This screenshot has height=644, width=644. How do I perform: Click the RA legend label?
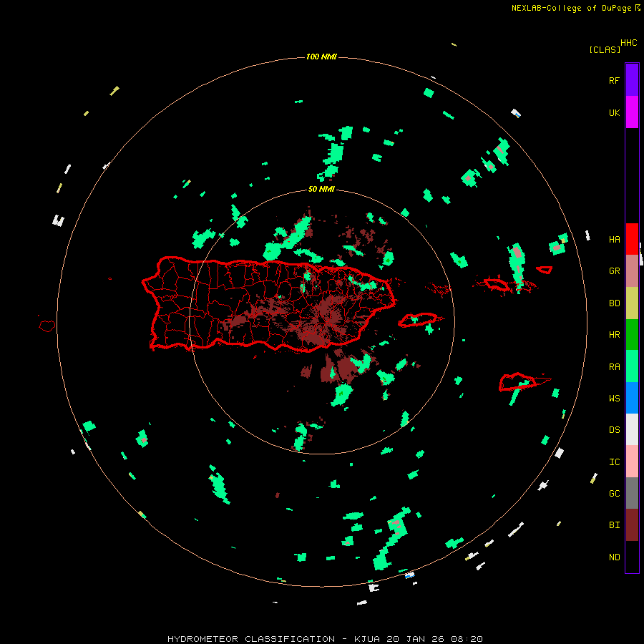tap(614, 367)
